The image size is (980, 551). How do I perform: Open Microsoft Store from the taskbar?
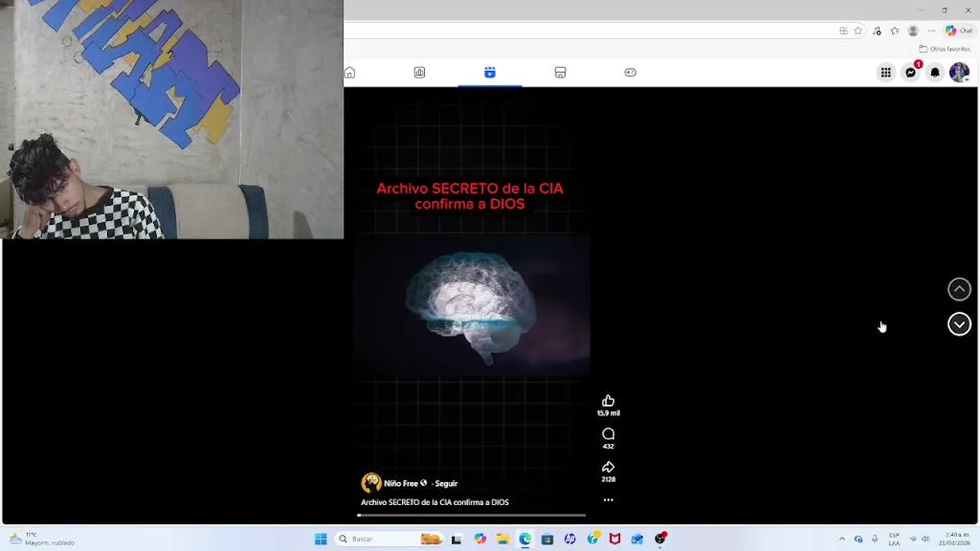pos(547,539)
